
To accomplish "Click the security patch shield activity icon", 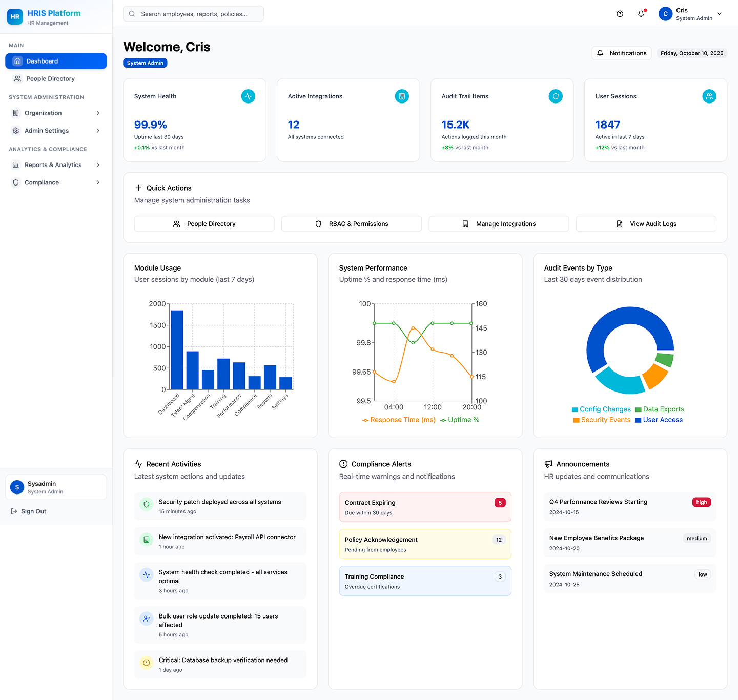I will tap(147, 505).
